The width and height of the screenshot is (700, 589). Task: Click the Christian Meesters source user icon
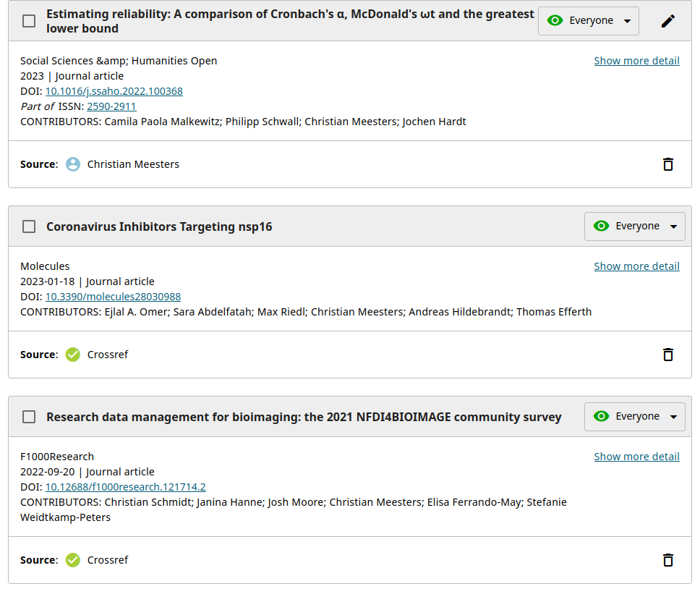73,164
